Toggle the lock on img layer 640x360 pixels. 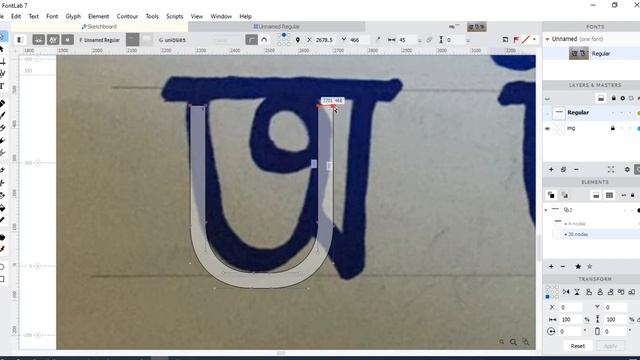613,128
